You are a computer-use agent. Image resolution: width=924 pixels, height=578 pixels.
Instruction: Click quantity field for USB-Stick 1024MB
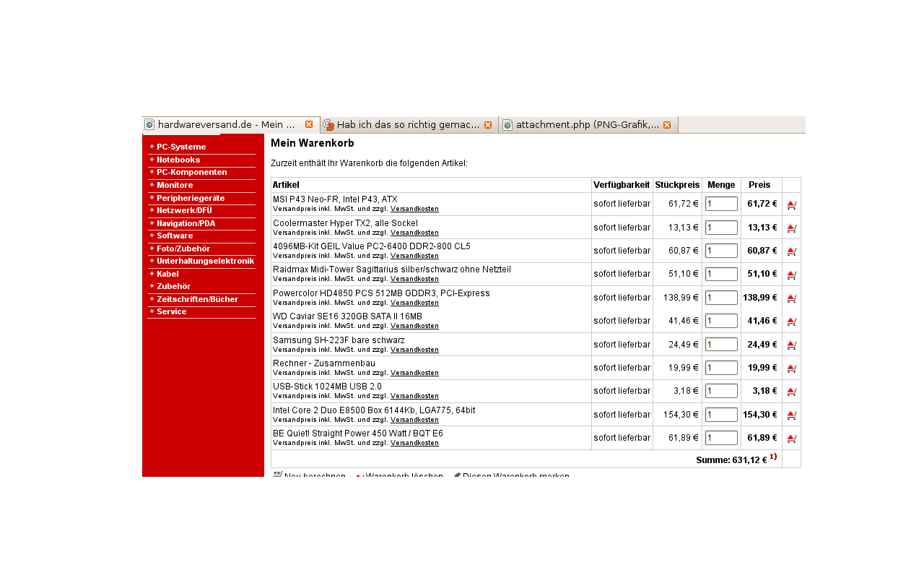pyautogui.click(x=721, y=391)
